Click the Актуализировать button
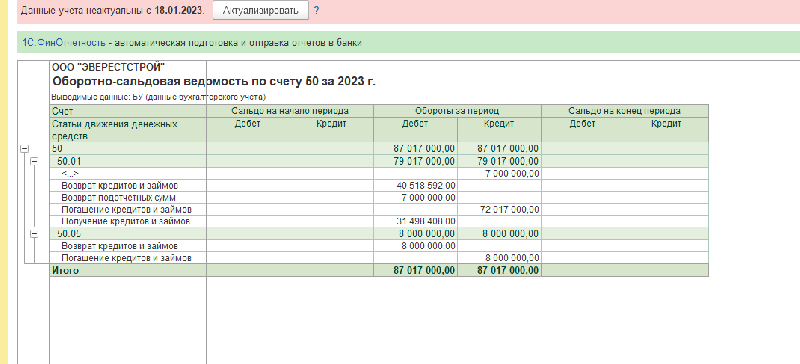The height and width of the screenshot is (364, 800). [260, 10]
